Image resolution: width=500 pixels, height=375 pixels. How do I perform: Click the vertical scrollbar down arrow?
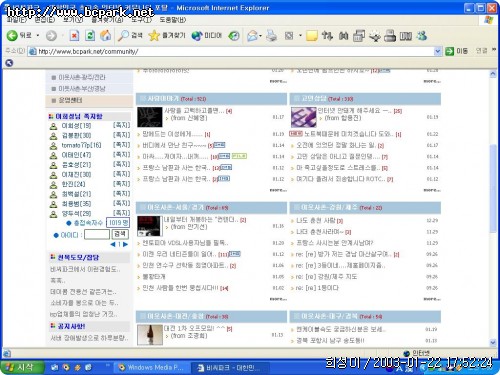tap(493, 342)
